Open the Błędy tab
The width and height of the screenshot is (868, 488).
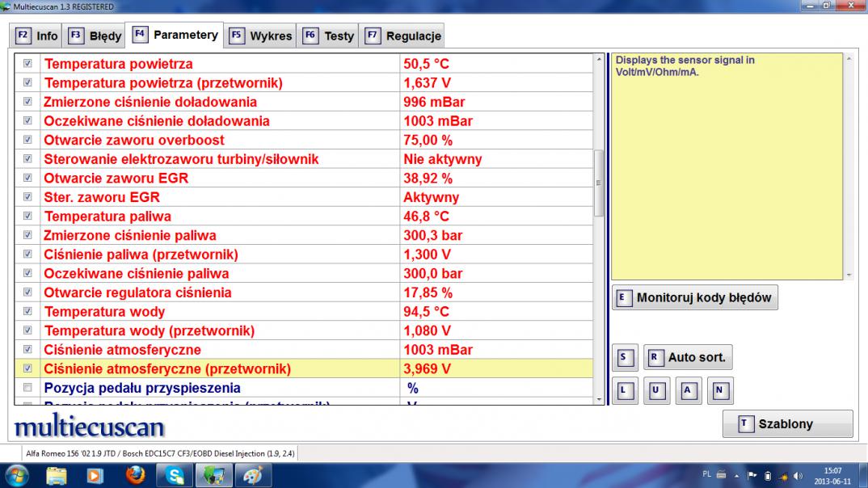point(96,36)
